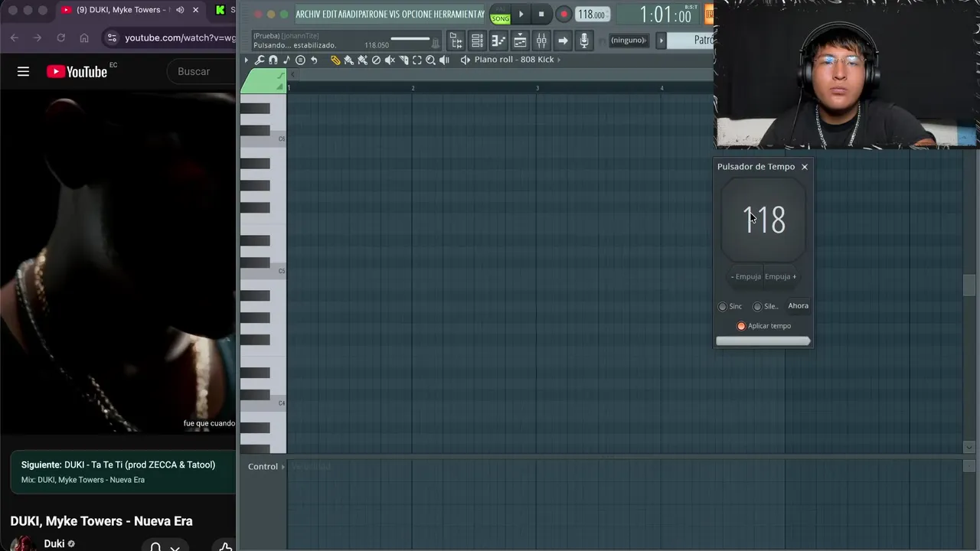Image resolution: width=980 pixels, height=551 pixels.
Task: Tap the large 118 tempo pad
Action: coord(764,220)
